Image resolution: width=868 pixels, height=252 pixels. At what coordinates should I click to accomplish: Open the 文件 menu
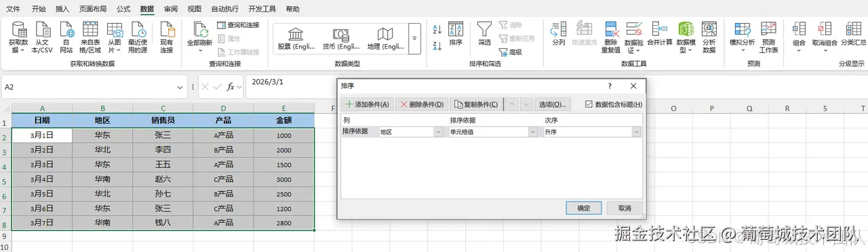point(14,9)
